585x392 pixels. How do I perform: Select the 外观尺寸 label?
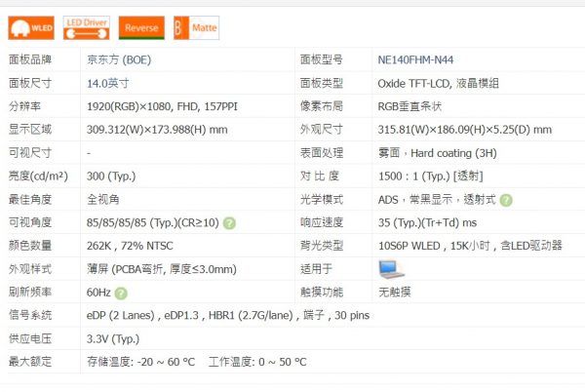(321, 130)
